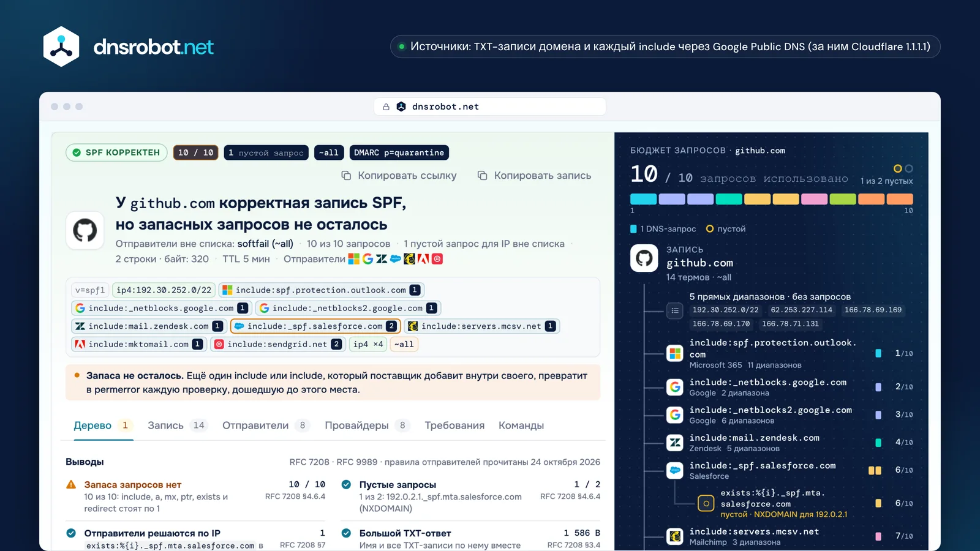Click the SPF КОРРЕКТЕН status badge
Screen dimensions: 980x551
(x=116, y=152)
